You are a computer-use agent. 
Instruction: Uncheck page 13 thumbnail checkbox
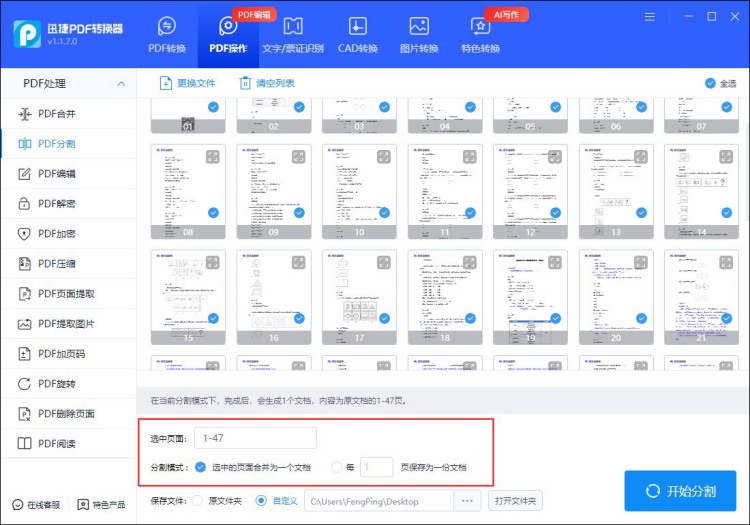(641, 213)
